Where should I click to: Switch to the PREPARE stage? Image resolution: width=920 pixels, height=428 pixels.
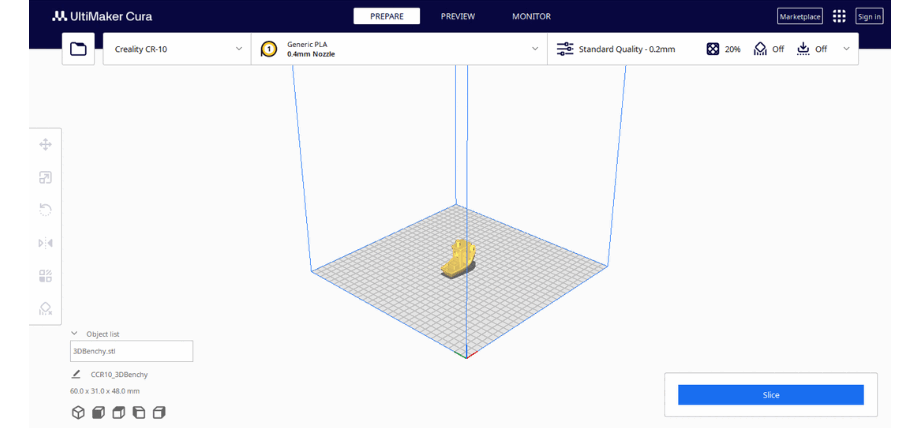(x=387, y=16)
